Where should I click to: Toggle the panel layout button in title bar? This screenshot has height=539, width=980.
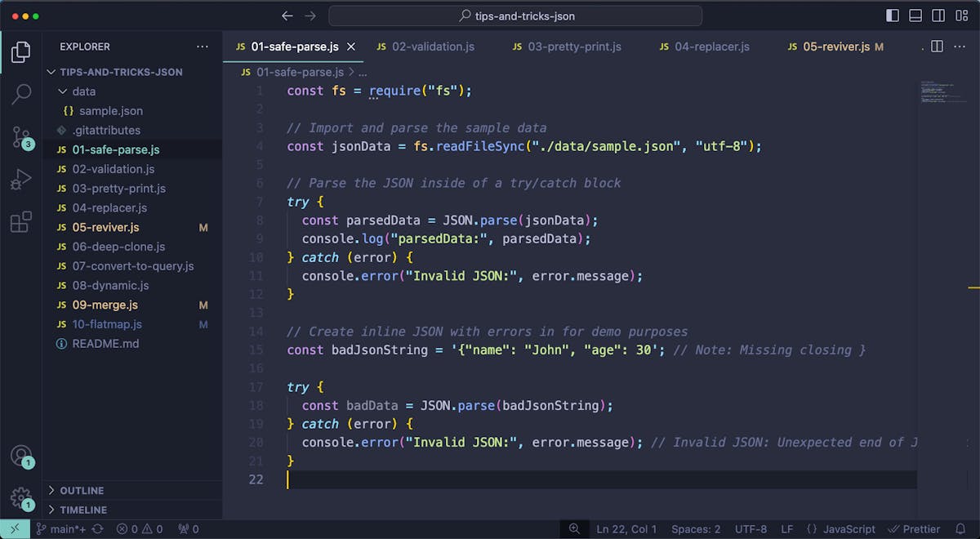click(x=915, y=14)
